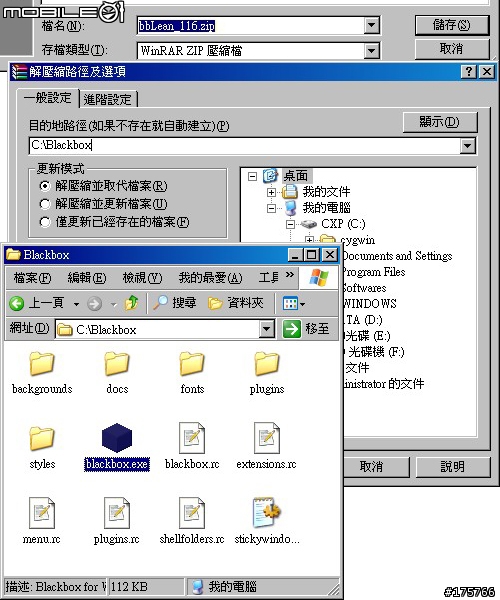500x600 pixels.
Task: Open the View menu in Explorer
Action: [x=142, y=277]
